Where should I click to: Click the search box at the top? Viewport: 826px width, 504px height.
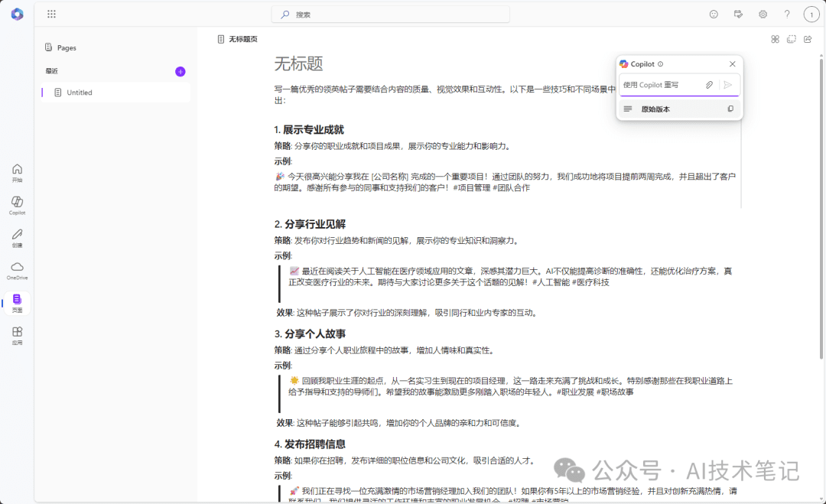390,15
